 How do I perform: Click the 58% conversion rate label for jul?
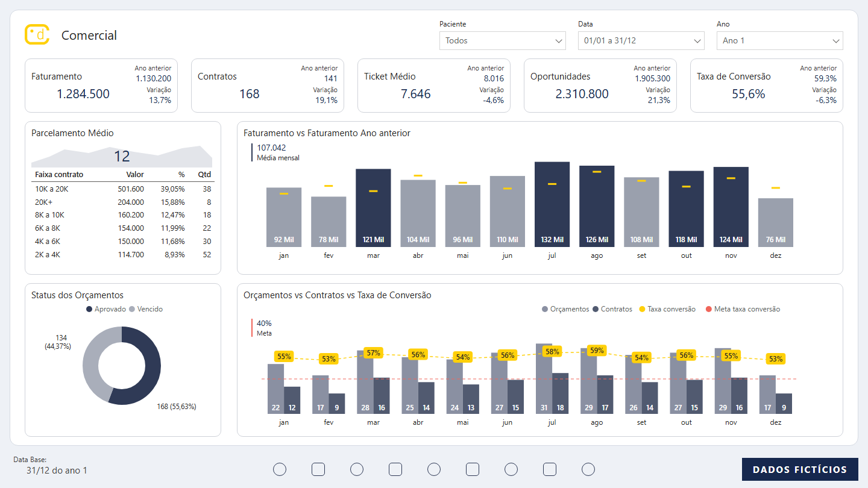tap(552, 351)
